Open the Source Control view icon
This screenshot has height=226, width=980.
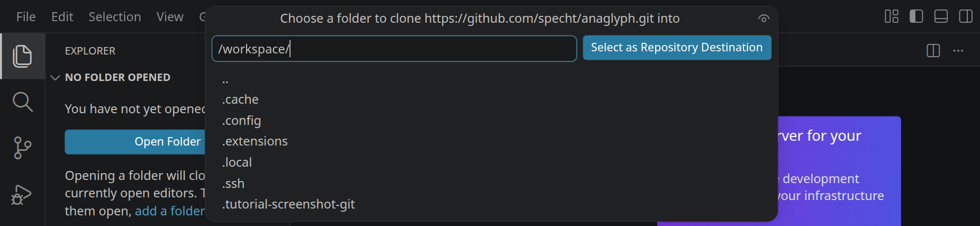(22, 148)
